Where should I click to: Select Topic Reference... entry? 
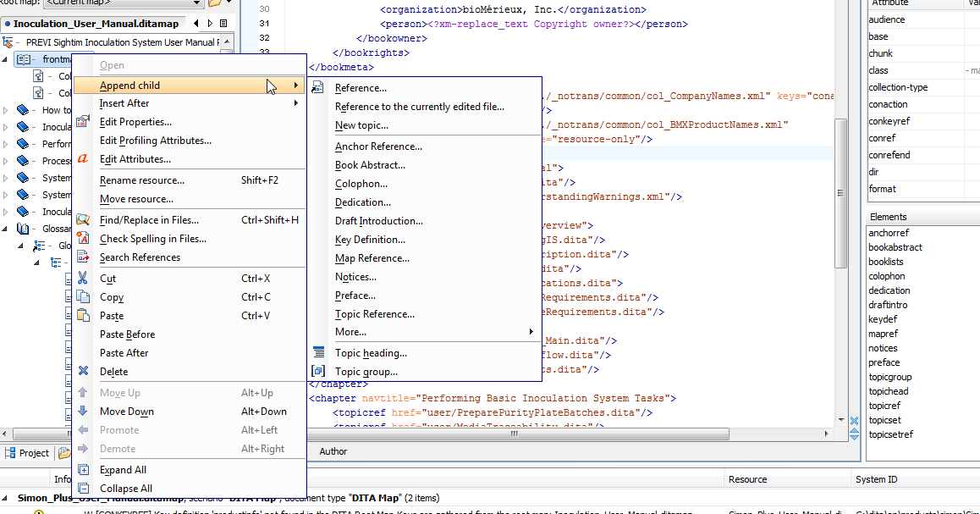(x=374, y=314)
